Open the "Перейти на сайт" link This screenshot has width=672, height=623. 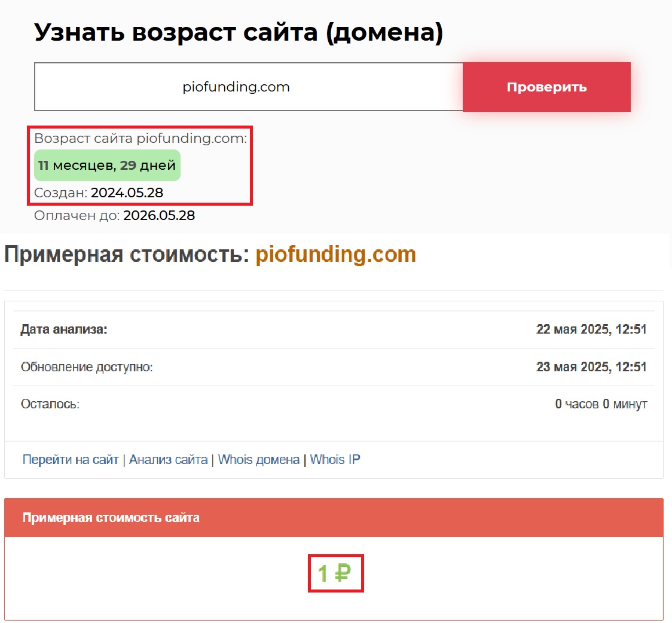tap(71, 460)
